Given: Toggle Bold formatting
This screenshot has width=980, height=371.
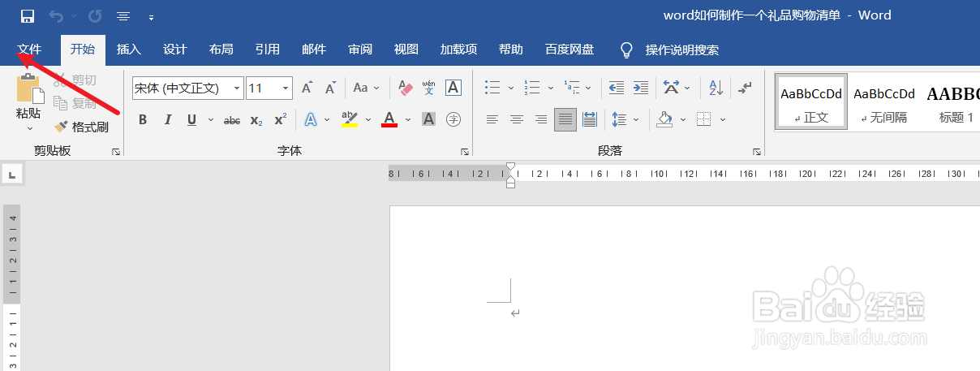Looking at the screenshot, I should 143,120.
